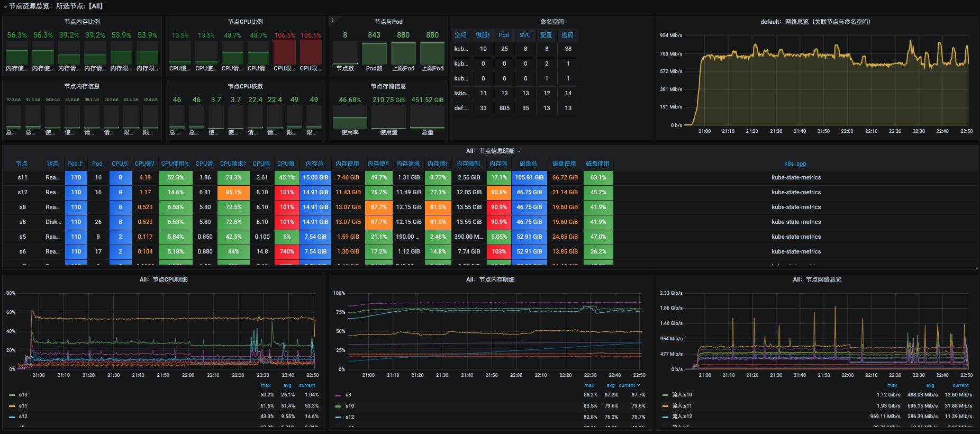Click sort chevron beside current in memory legend
The width and height of the screenshot is (980, 434).
pos(639,385)
